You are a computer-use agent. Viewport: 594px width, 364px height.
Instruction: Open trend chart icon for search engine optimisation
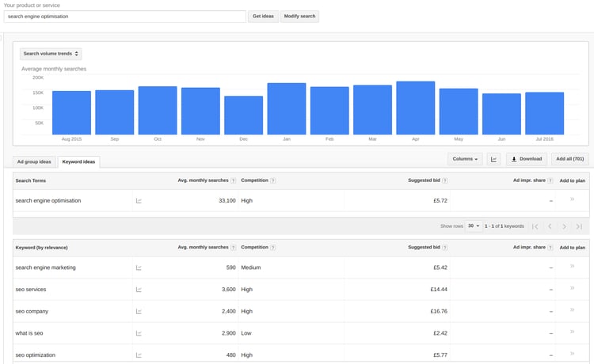pyautogui.click(x=139, y=201)
